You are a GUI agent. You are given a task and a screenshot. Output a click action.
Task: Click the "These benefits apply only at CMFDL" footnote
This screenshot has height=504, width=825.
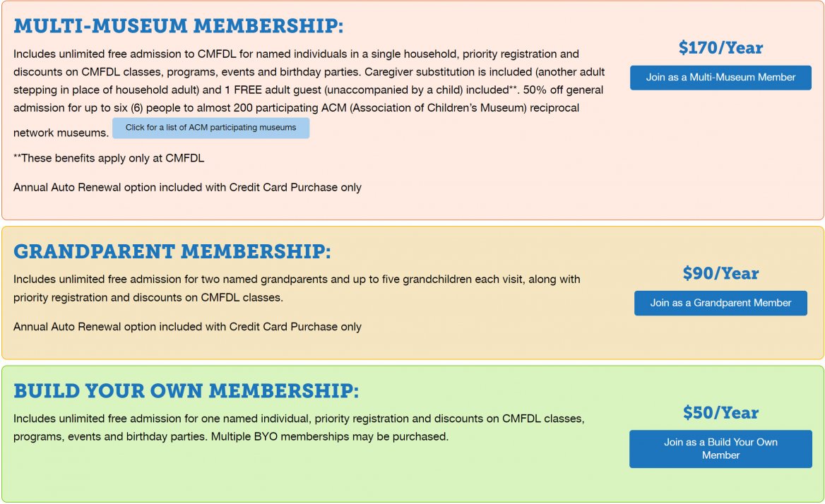[x=109, y=158]
